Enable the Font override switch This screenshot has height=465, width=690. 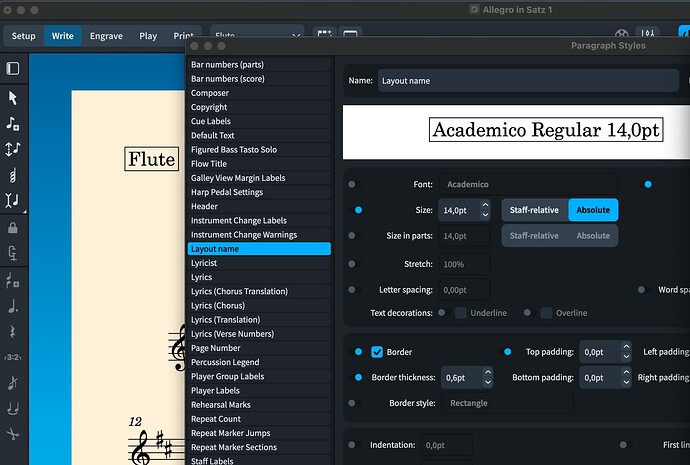[x=352, y=184]
